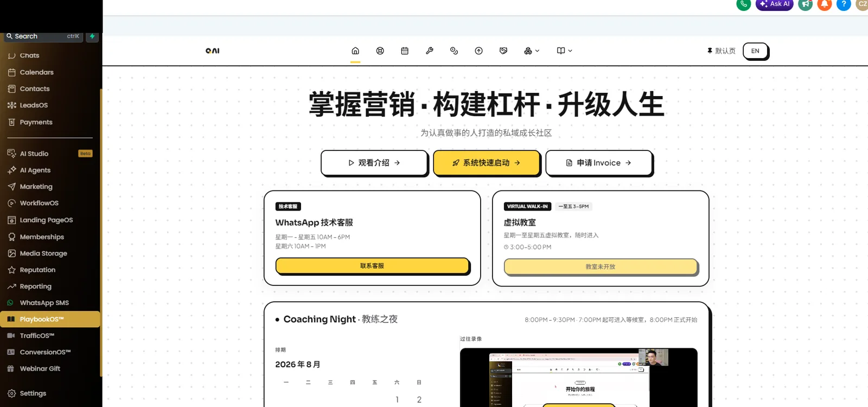Open the home icon in top navigation
Viewport: 868px width, 407px height.
(x=355, y=51)
